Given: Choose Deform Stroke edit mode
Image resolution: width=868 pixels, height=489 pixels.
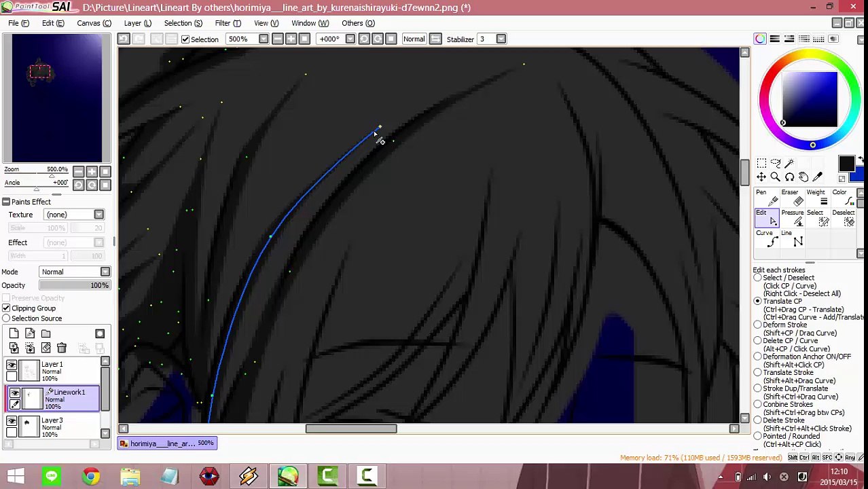Looking at the screenshot, I should (x=757, y=325).
